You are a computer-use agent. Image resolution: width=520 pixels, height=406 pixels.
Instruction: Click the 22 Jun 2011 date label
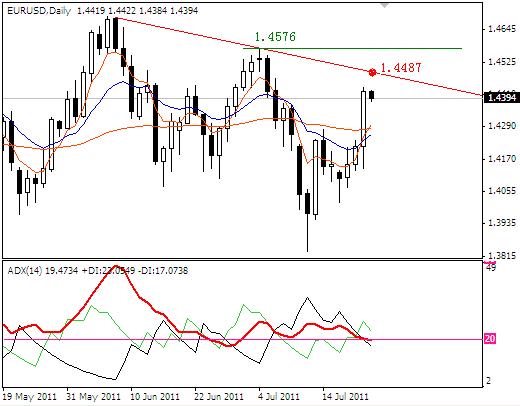pyautogui.click(x=219, y=397)
